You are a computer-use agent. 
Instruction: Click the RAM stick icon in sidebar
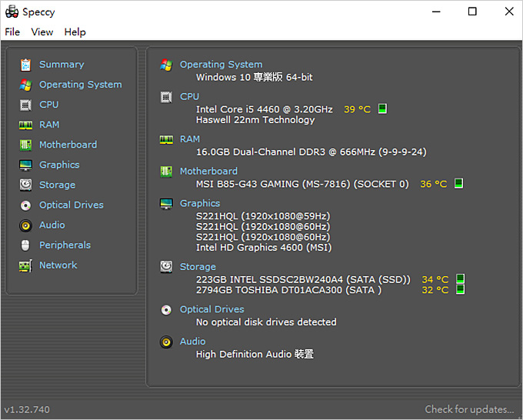(x=25, y=125)
